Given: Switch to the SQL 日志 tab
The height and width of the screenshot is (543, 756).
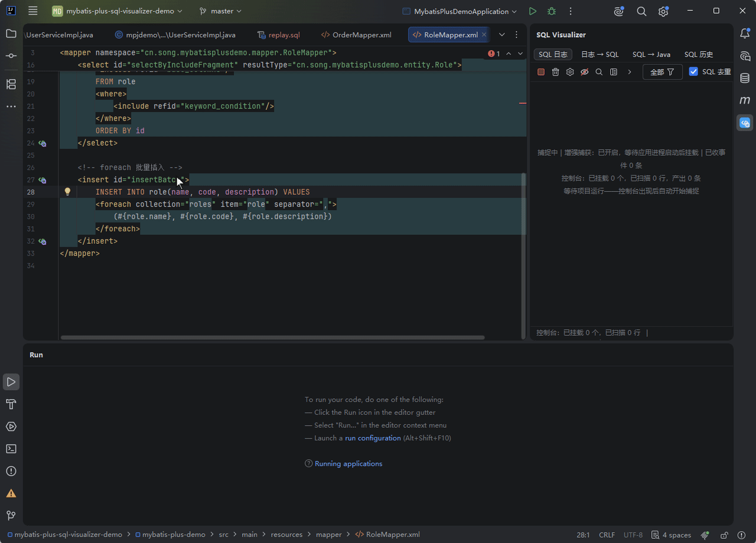Looking at the screenshot, I should pos(553,54).
